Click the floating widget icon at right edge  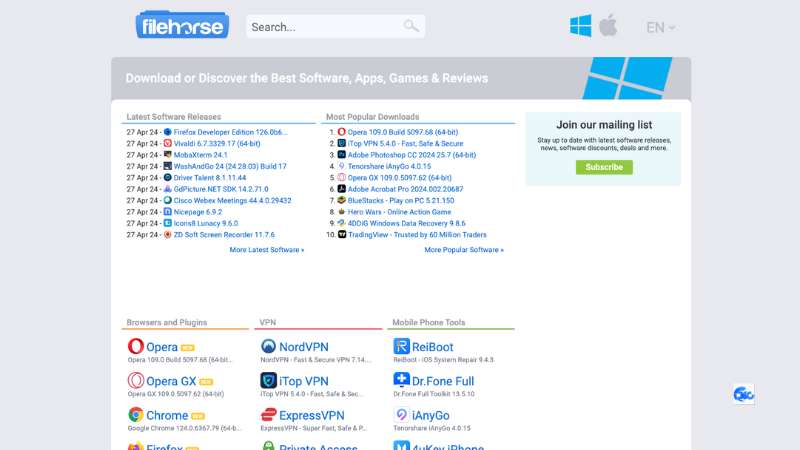(743, 394)
